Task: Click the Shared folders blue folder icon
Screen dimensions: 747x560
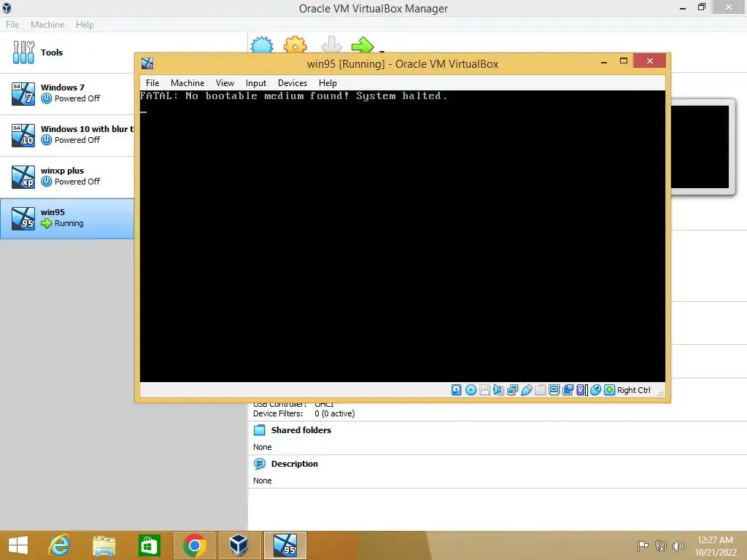Action: pos(260,430)
